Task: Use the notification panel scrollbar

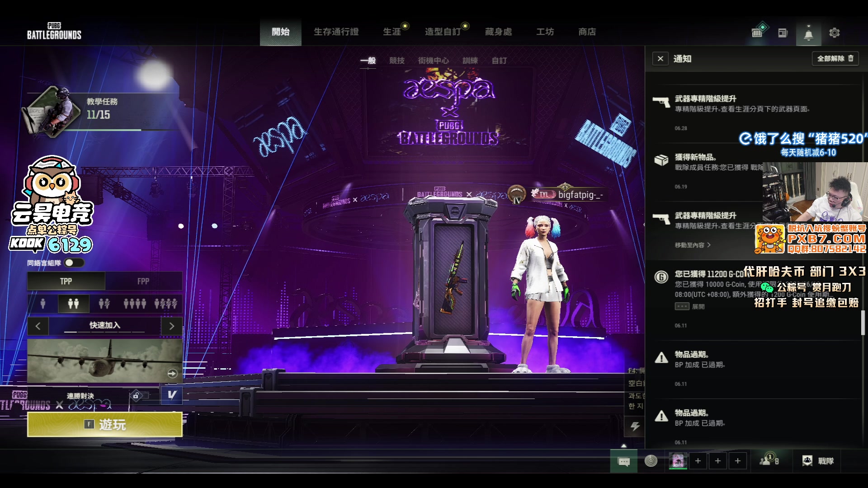Action: pos(863,323)
